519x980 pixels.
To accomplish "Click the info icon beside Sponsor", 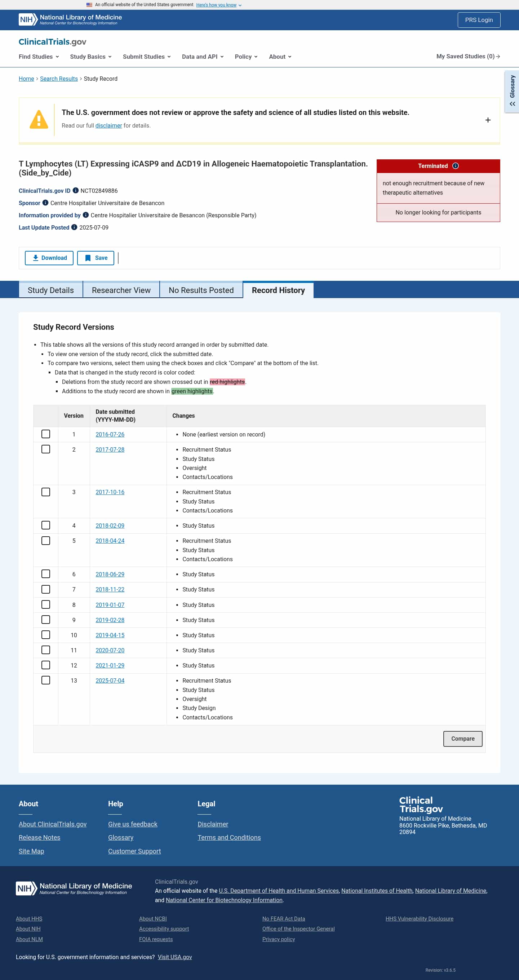I will pos(45,203).
